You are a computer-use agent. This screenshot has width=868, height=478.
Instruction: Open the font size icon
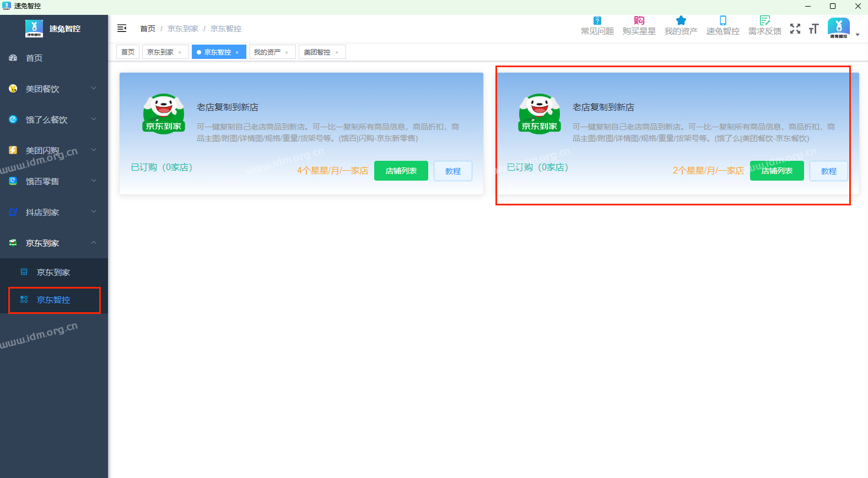click(x=814, y=29)
